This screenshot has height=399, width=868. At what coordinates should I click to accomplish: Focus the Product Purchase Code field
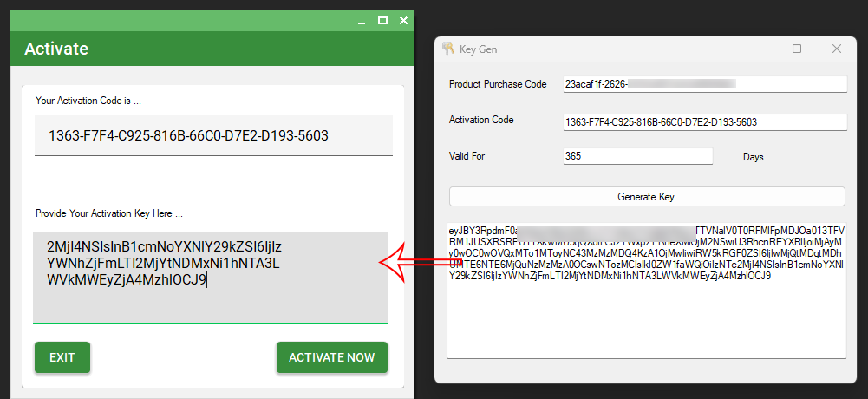704,84
